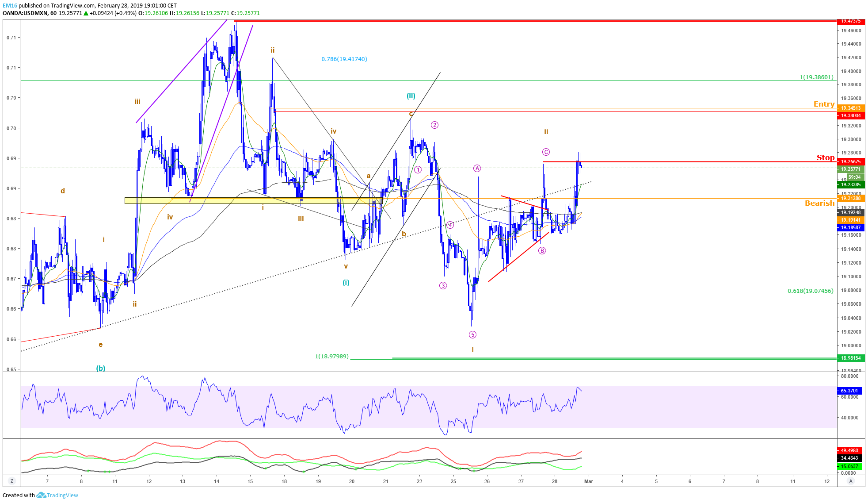Viewport: 868px width, 503px height.
Task: Select the 19.26675 stop price label
Action: [x=850, y=161]
